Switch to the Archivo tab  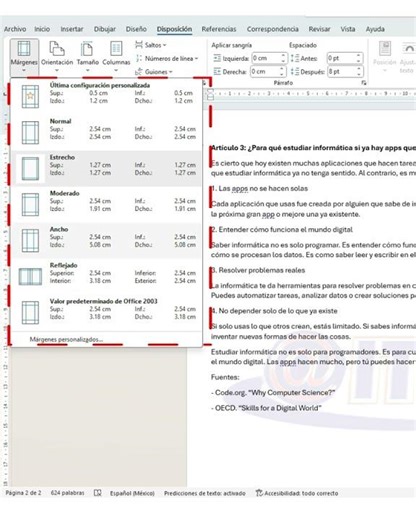click(x=15, y=29)
